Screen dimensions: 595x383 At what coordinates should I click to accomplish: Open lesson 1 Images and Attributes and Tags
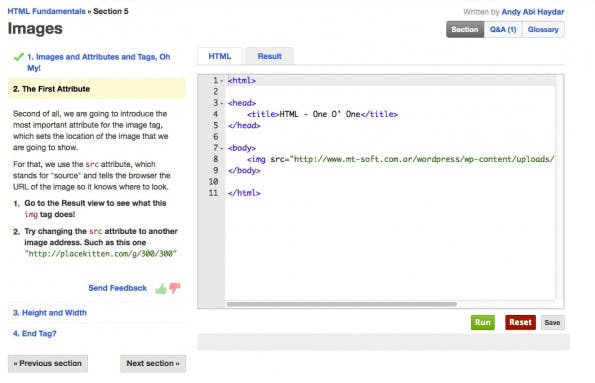pyautogui.click(x=99, y=62)
